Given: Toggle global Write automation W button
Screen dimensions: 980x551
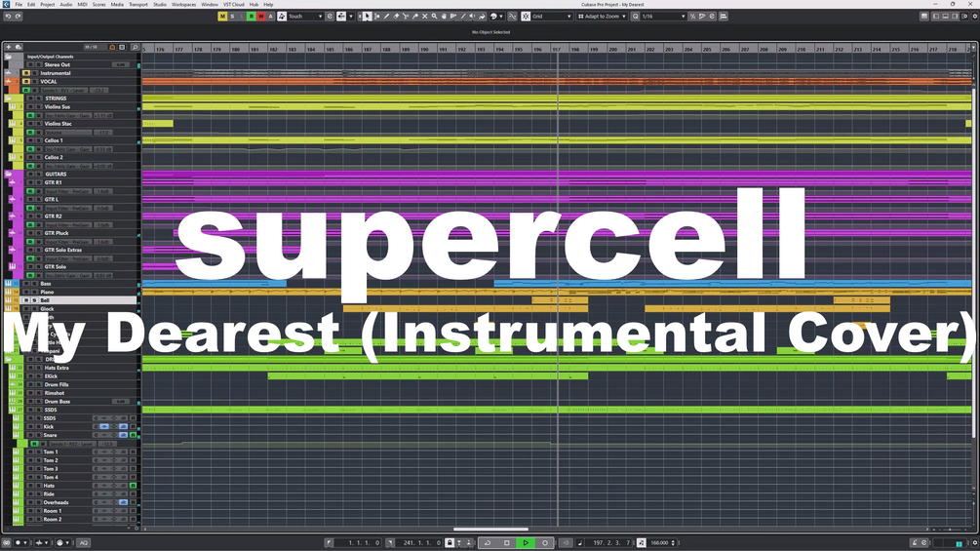Looking at the screenshot, I should click(261, 17).
